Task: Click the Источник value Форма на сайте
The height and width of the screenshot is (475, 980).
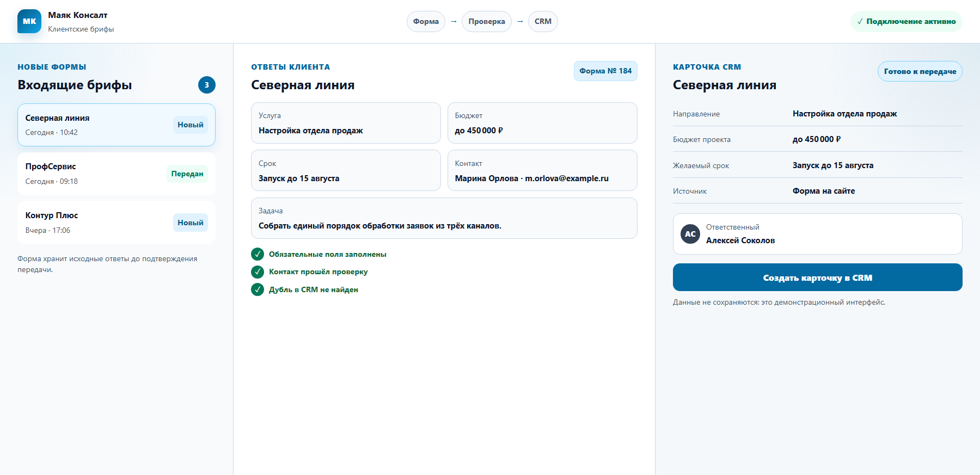Action: (824, 191)
